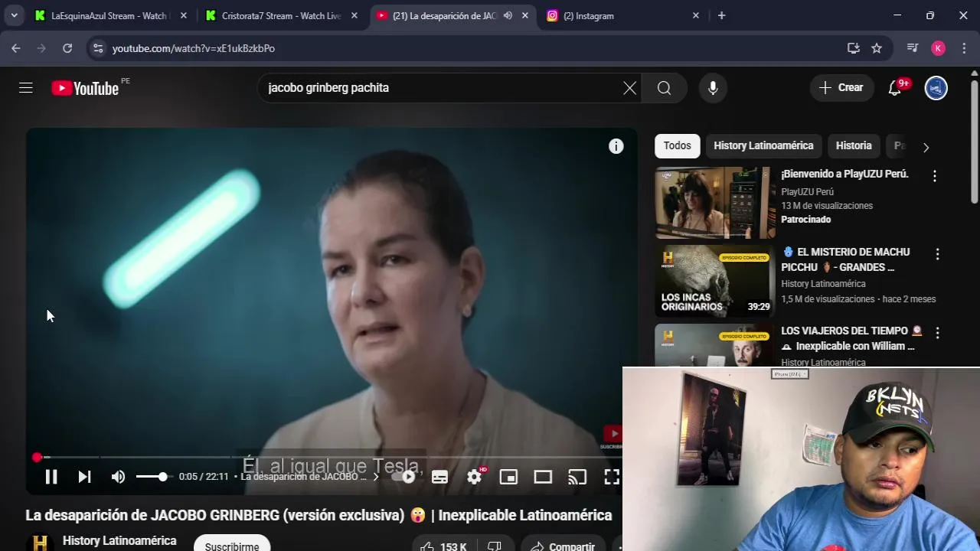Open the notifications bell
The height and width of the screenshot is (551, 980).
tap(894, 88)
